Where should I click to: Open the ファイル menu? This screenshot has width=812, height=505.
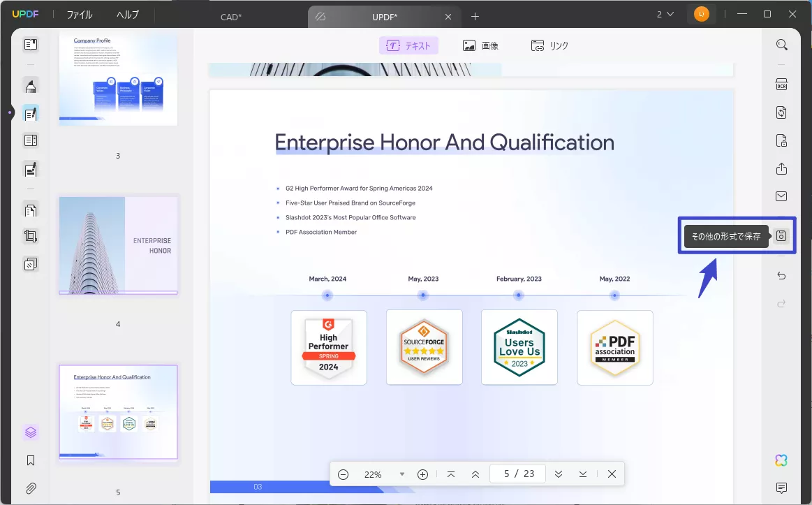point(80,15)
